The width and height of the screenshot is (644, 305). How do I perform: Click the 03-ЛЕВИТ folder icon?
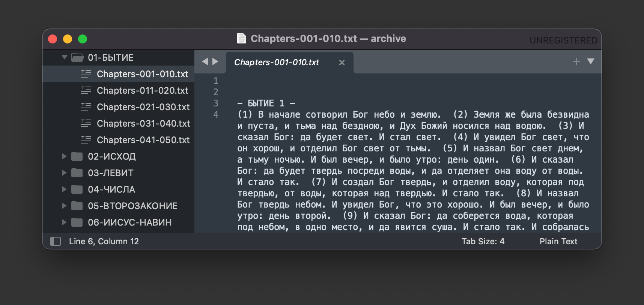(x=77, y=173)
